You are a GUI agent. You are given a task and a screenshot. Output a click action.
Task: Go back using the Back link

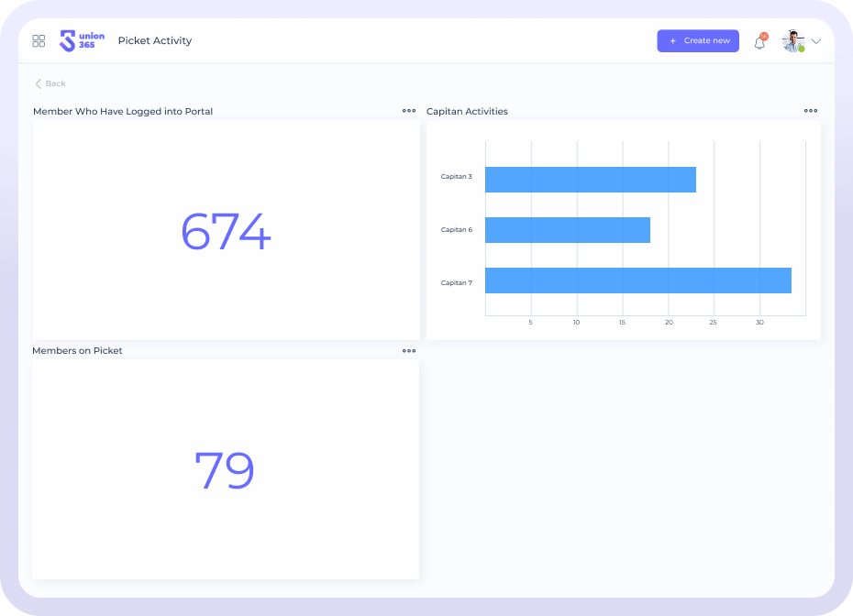coord(55,83)
